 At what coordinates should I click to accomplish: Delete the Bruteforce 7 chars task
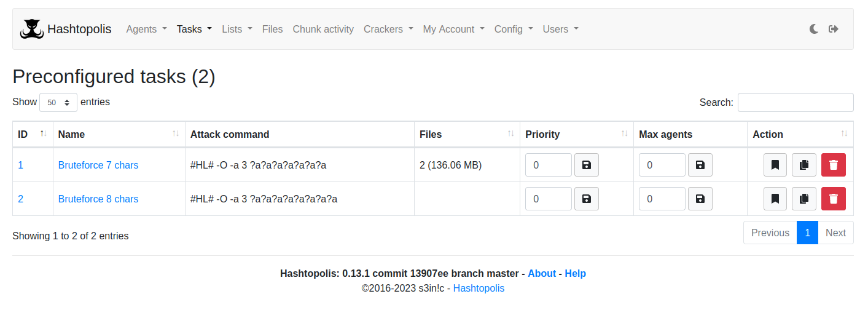tap(834, 165)
